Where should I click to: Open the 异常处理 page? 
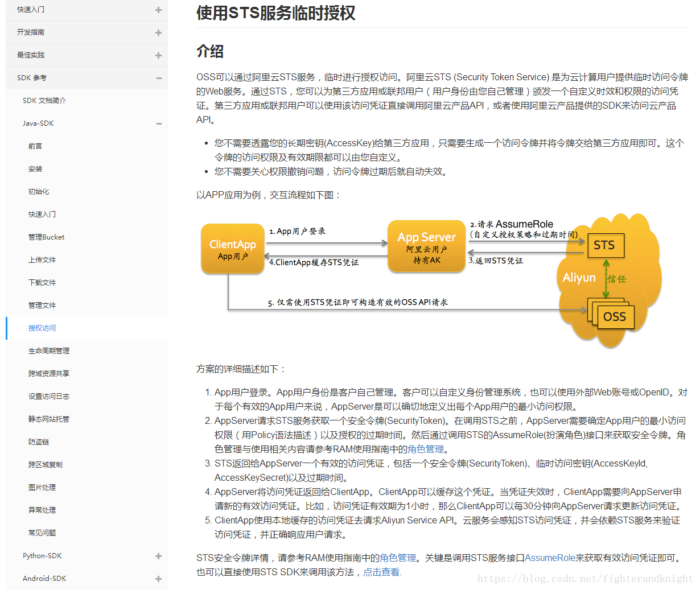[x=42, y=510]
